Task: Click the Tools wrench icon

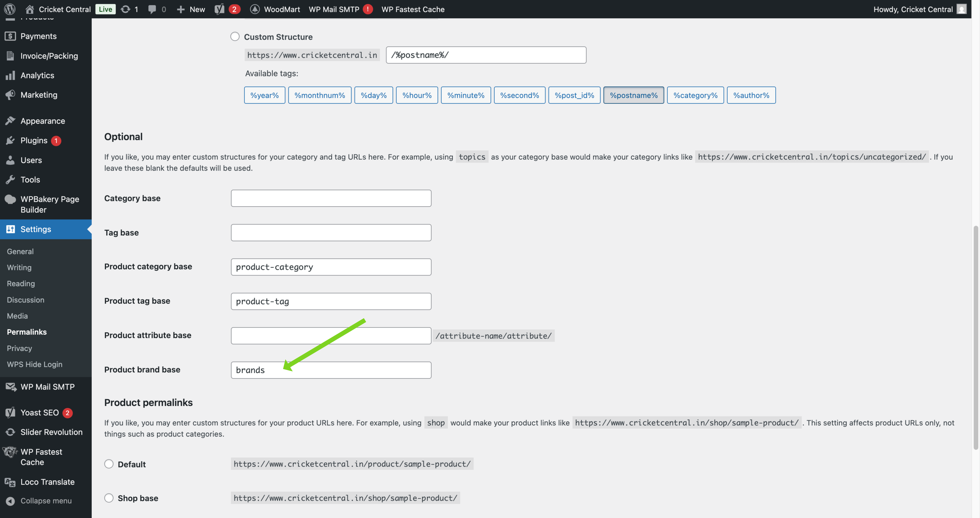Action: [10, 179]
